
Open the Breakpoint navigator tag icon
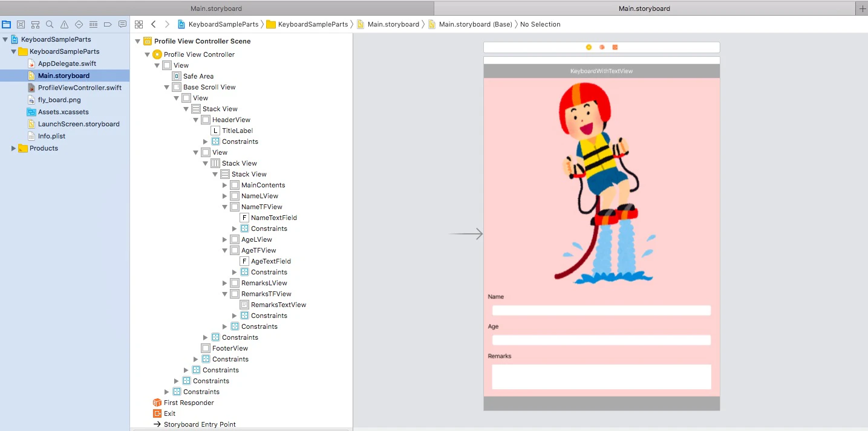tap(108, 24)
